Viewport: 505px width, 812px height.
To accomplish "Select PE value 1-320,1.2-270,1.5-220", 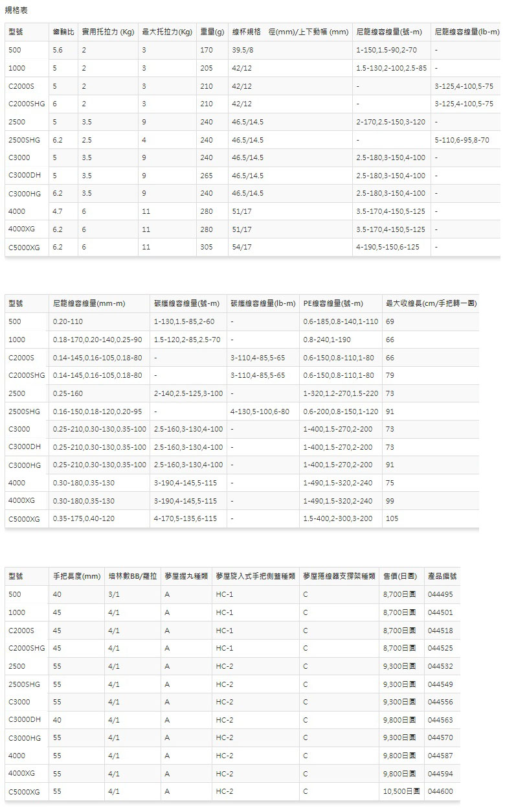I will pos(341,393).
